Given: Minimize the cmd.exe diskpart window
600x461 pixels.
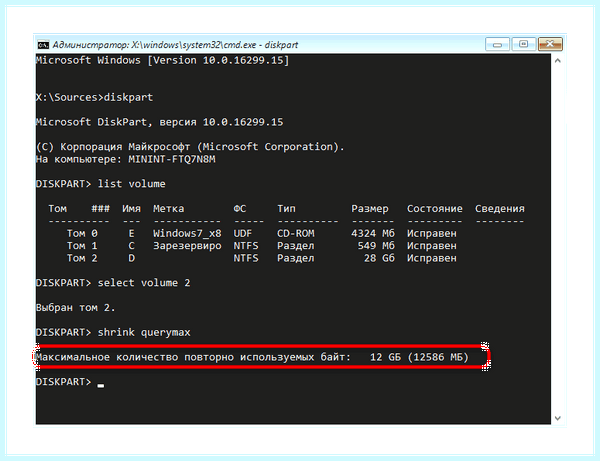Looking at the screenshot, I should [x=497, y=44].
